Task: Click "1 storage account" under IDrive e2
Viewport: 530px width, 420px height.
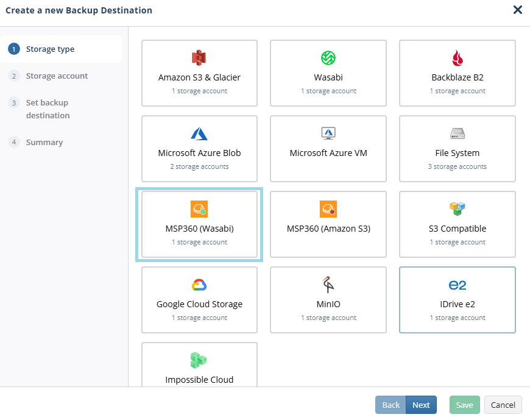Action: pyautogui.click(x=458, y=318)
